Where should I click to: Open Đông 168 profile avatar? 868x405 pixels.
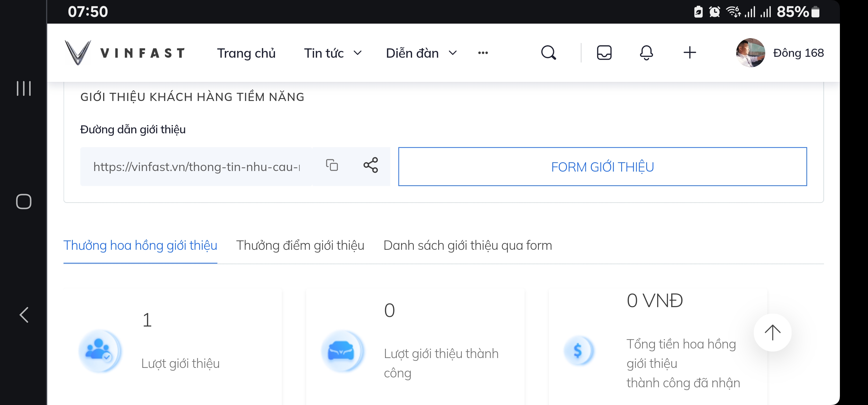point(751,53)
